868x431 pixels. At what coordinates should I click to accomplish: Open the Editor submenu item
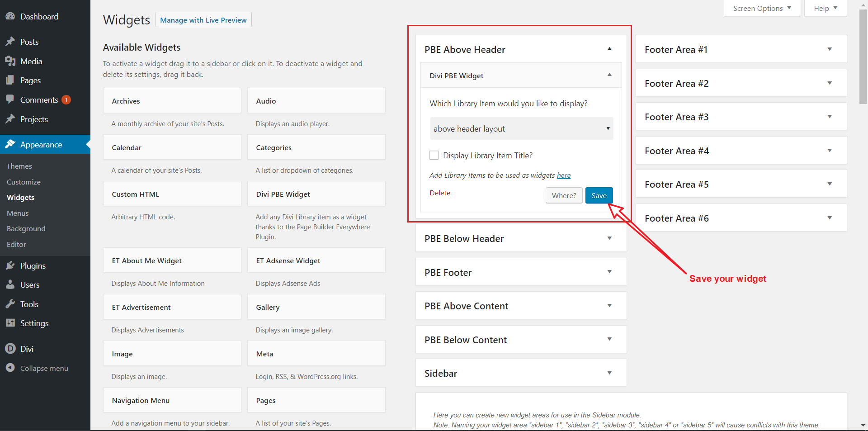click(16, 244)
